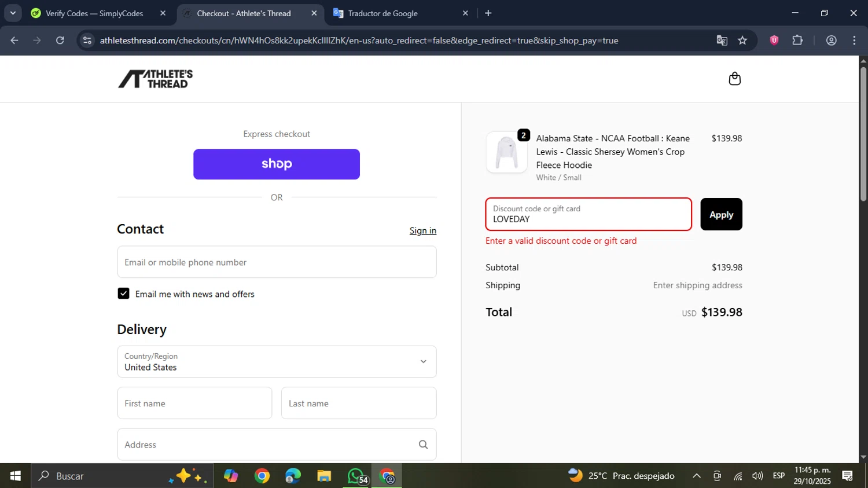This screenshot has height=488, width=868.
Task: Click the Apply discount button
Action: click(721, 214)
